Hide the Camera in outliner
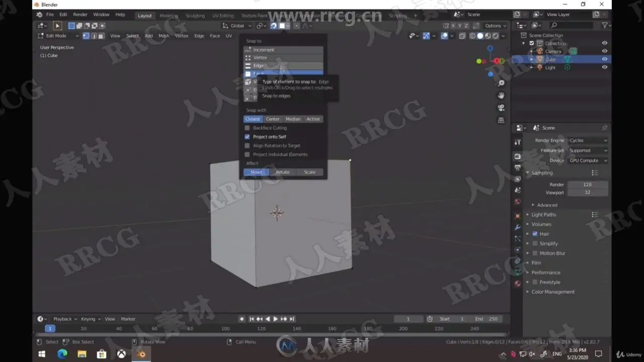The image size is (644, 362). [604, 51]
